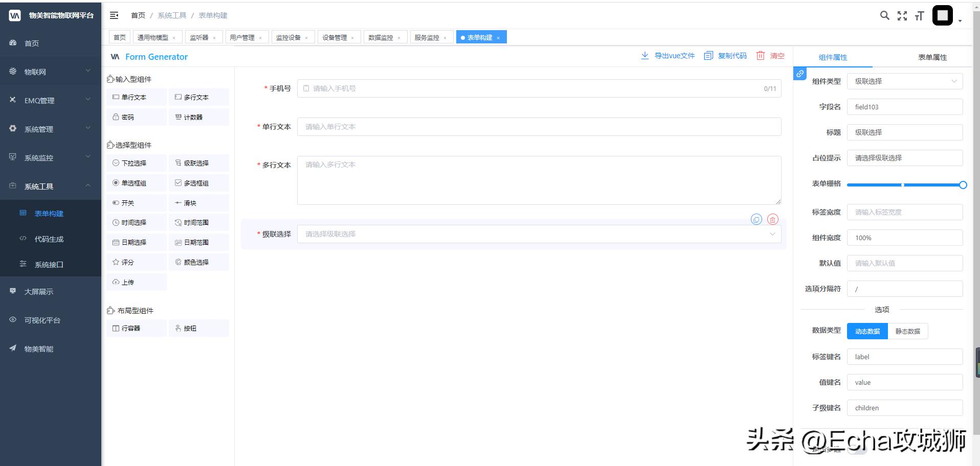Delete the 级联选择 field via the trash icon
The image size is (980, 466).
(x=772, y=219)
